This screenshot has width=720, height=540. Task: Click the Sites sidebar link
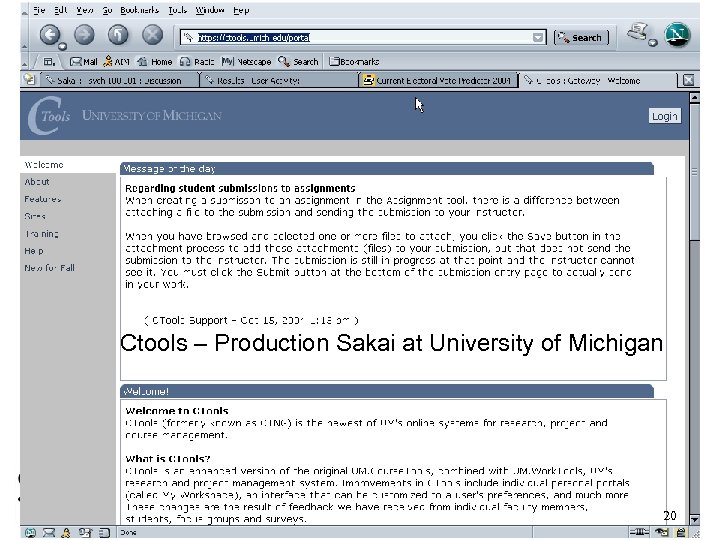point(35,216)
